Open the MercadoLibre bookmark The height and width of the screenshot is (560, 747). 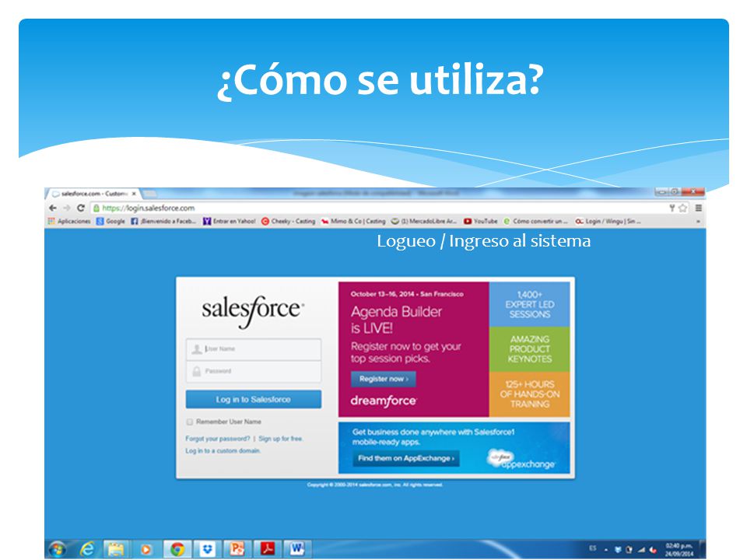tap(424, 222)
